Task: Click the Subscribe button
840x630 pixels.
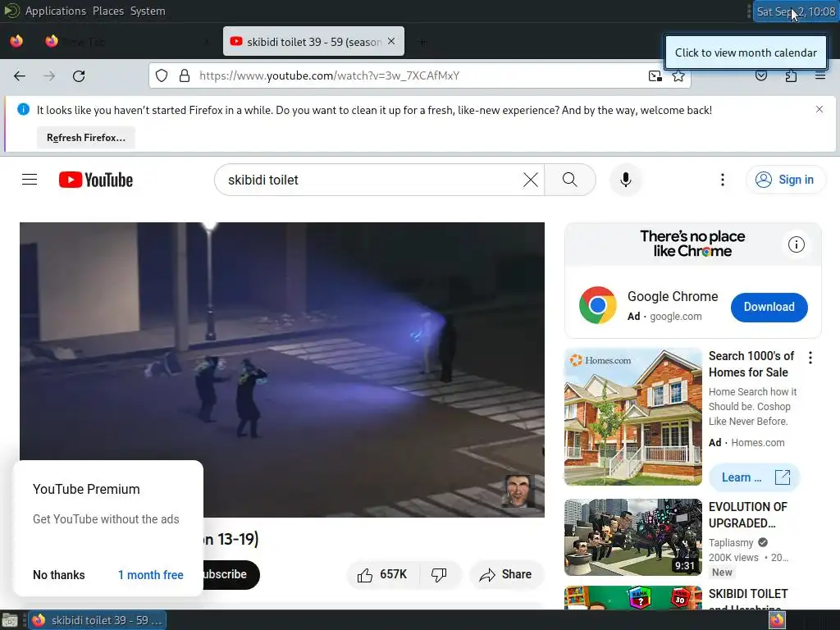Action: 231,575
